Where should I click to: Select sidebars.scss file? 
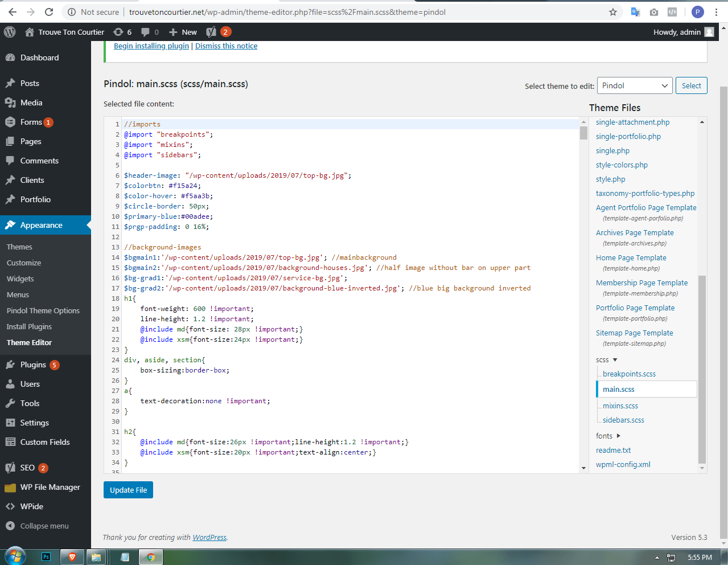(623, 420)
